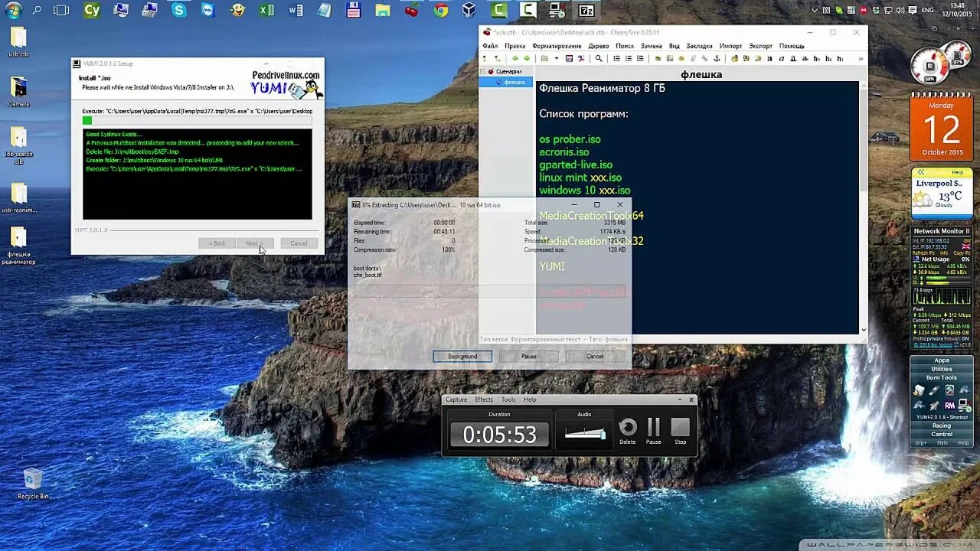The width and height of the screenshot is (980, 551).
Task: Apply h1 heading in CherryTree
Action: [817, 58]
